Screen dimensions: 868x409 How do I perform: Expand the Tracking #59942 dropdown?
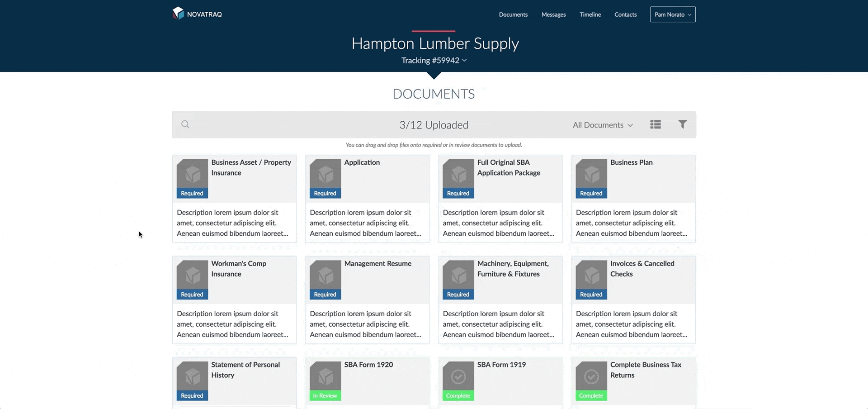point(434,61)
